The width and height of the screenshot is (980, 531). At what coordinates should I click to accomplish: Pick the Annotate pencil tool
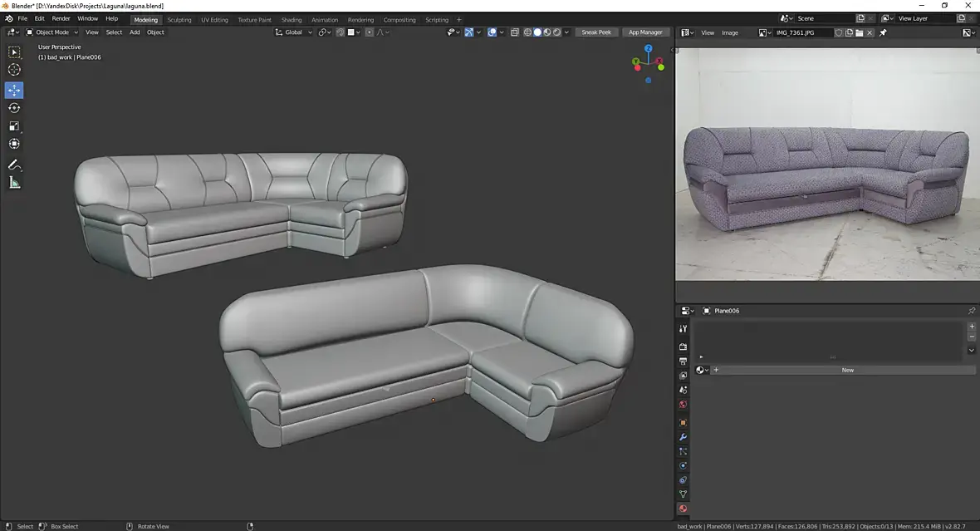[x=14, y=165]
